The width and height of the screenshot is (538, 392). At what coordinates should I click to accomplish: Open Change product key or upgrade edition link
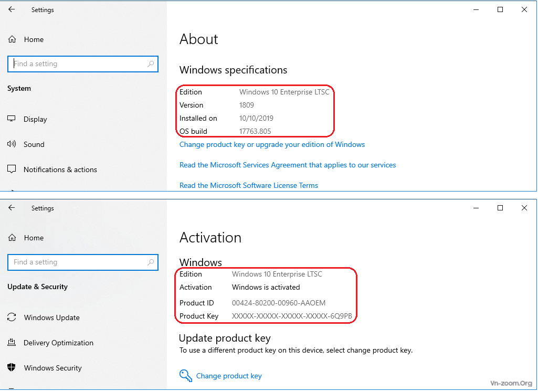pyautogui.click(x=272, y=144)
